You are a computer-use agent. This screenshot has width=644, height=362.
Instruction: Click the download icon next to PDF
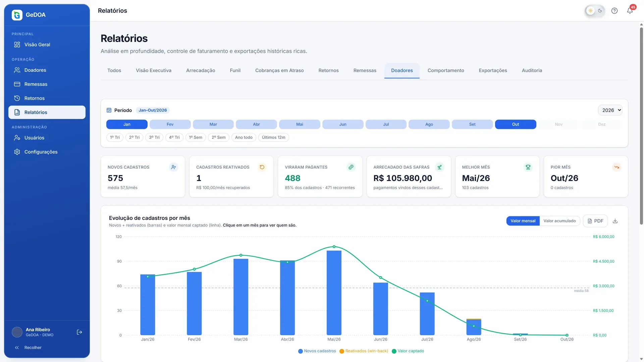[615, 221]
